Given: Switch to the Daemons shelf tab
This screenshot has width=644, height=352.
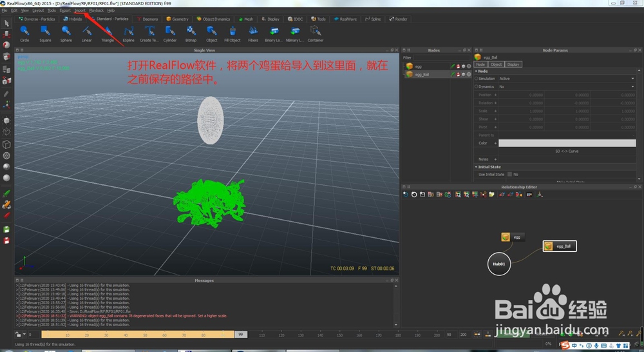Looking at the screenshot, I should [x=147, y=19].
